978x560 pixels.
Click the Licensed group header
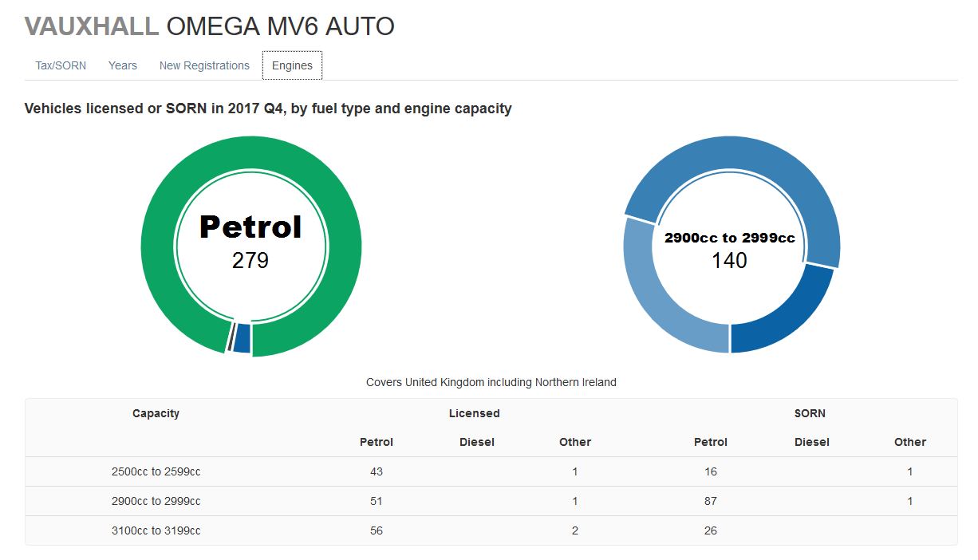(x=475, y=413)
